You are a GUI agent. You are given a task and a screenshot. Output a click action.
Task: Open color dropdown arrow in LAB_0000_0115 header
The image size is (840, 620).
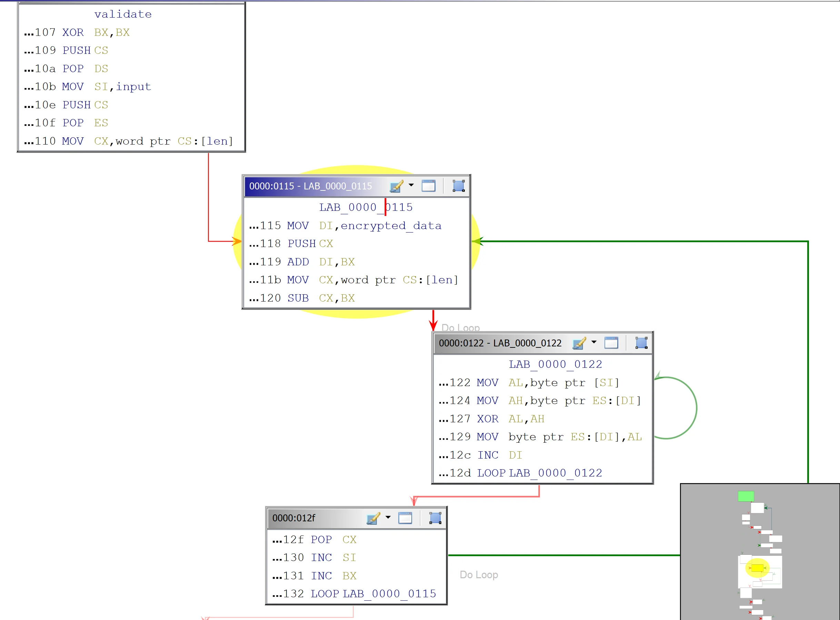tap(411, 185)
